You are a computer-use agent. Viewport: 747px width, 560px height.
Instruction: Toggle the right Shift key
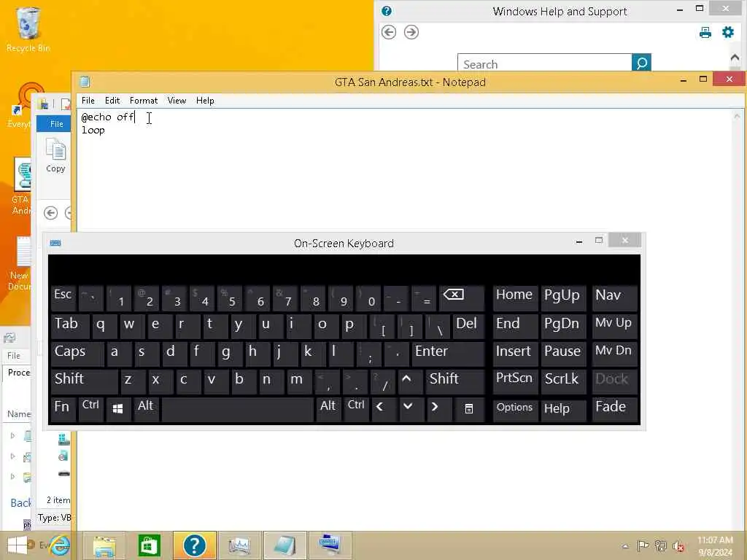tap(455, 381)
